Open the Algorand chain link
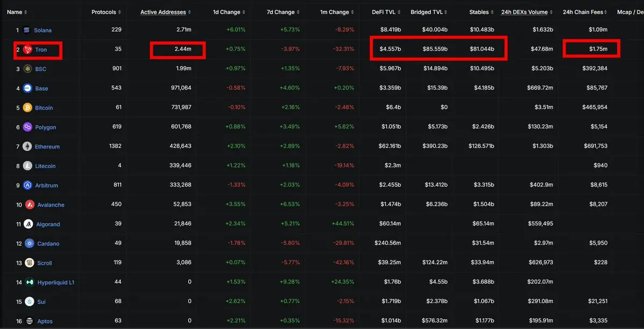This screenshot has width=644, height=329. tap(47, 224)
